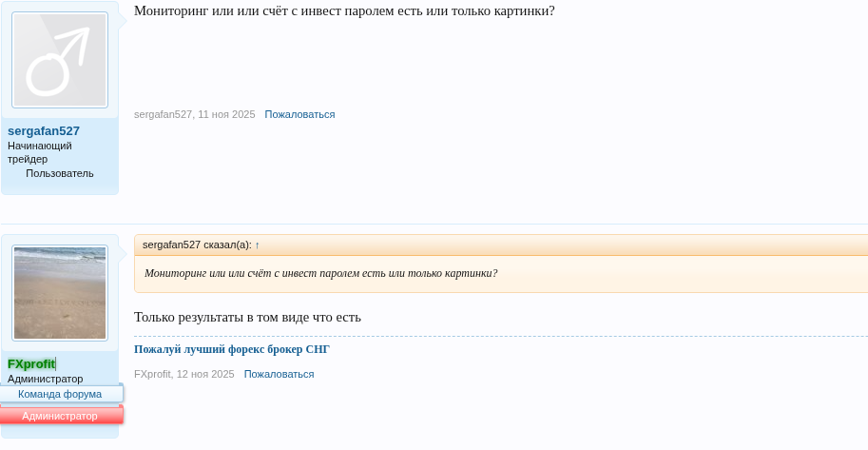Click the red 'Администратор' banner

pyautogui.click(x=60, y=416)
